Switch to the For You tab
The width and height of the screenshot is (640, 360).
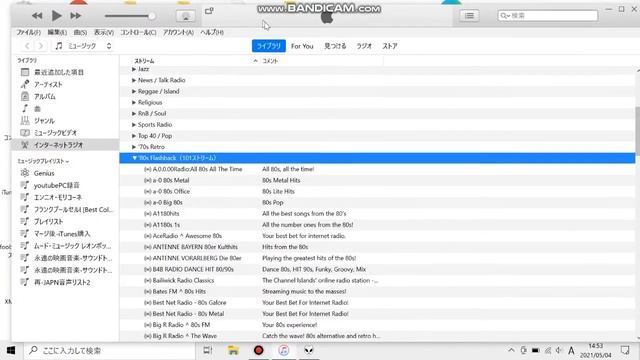pos(302,46)
